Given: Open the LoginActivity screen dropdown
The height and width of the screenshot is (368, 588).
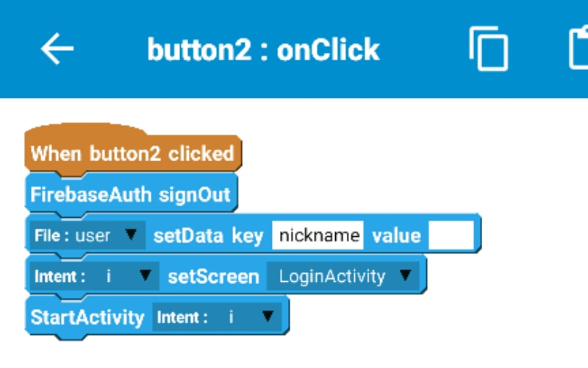Looking at the screenshot, I should pyautogui.click(x=405, y=275).
